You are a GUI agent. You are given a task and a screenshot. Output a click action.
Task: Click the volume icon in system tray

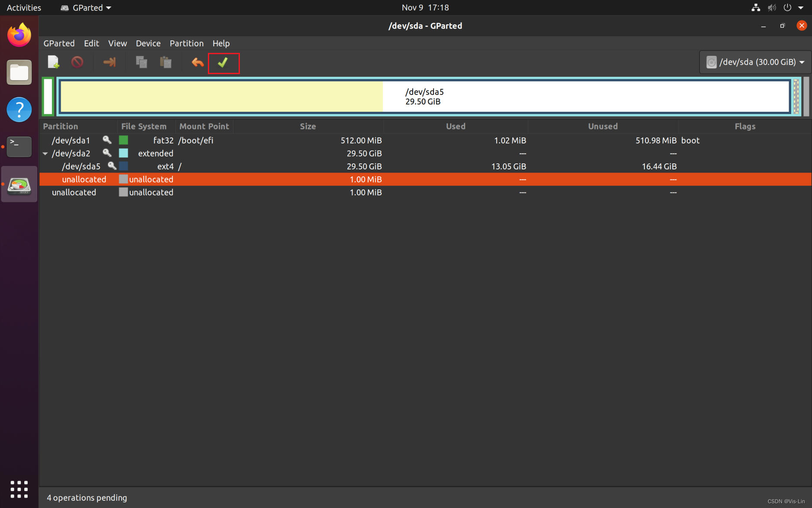pos(771,7)
